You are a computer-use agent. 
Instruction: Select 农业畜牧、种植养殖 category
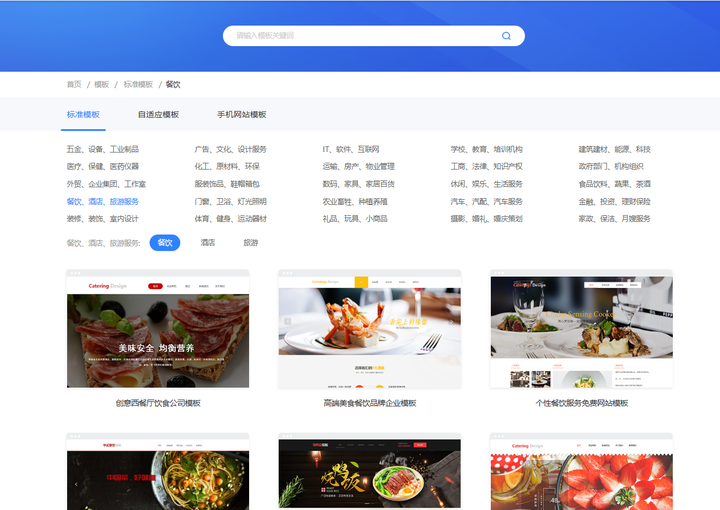coord(355,202)
